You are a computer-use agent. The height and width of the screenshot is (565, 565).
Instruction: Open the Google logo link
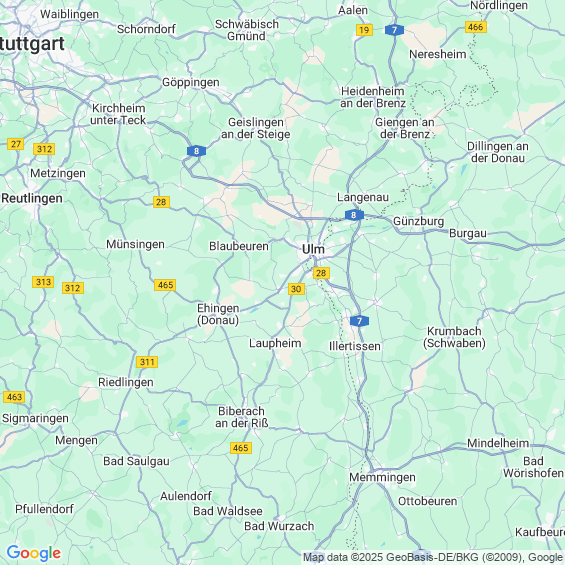coord(34,553)
